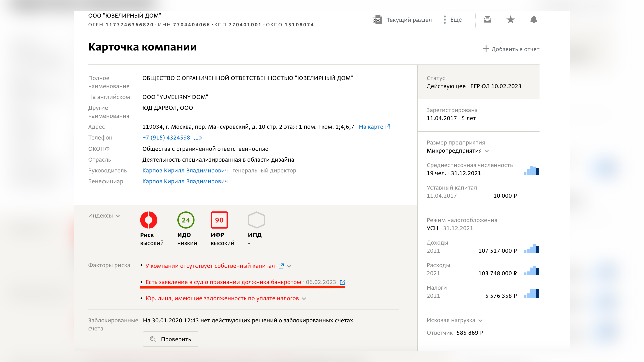Viewport: 644px width, 362px height.
Task: Click charter capital value 10 000 ₽
Action: [x=505, y=196]
